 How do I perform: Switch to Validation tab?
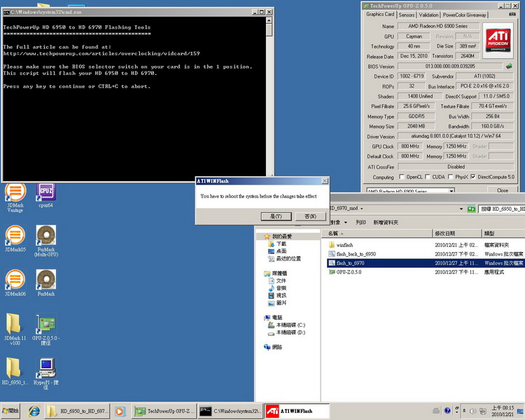[428, 15]
